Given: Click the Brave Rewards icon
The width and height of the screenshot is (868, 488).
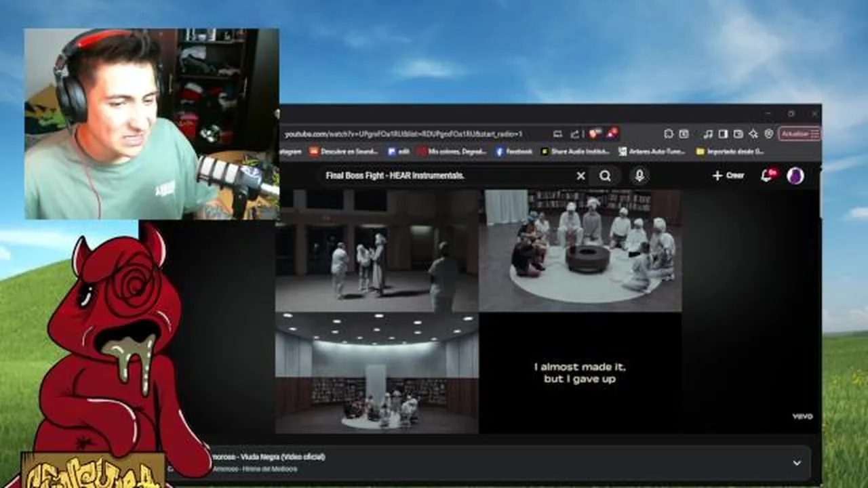Looking at the screenshot, I should coord(612,134).
